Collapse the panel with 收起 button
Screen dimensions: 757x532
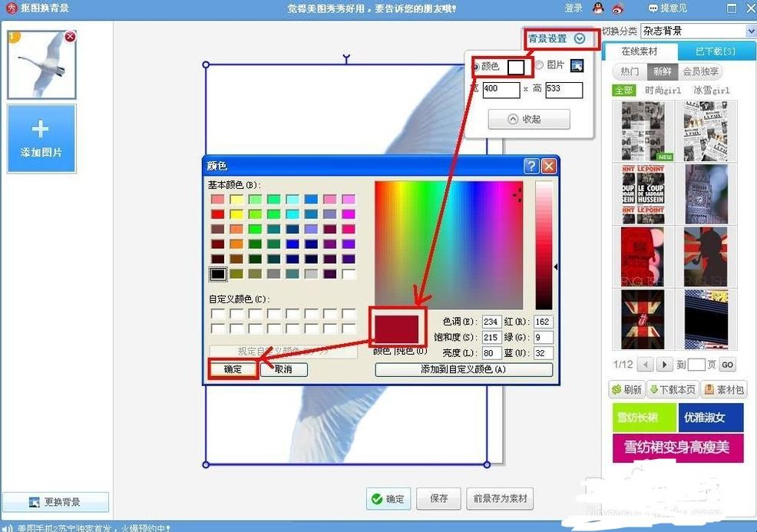pyautogui.click(x=529, y=119)
